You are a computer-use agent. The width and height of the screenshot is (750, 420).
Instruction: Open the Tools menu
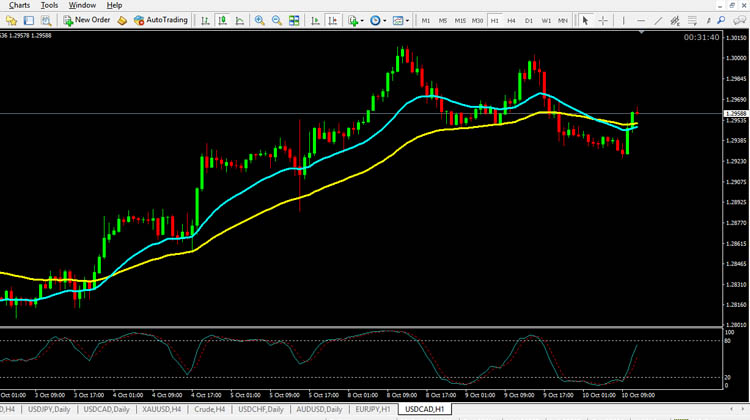[49, 5]
